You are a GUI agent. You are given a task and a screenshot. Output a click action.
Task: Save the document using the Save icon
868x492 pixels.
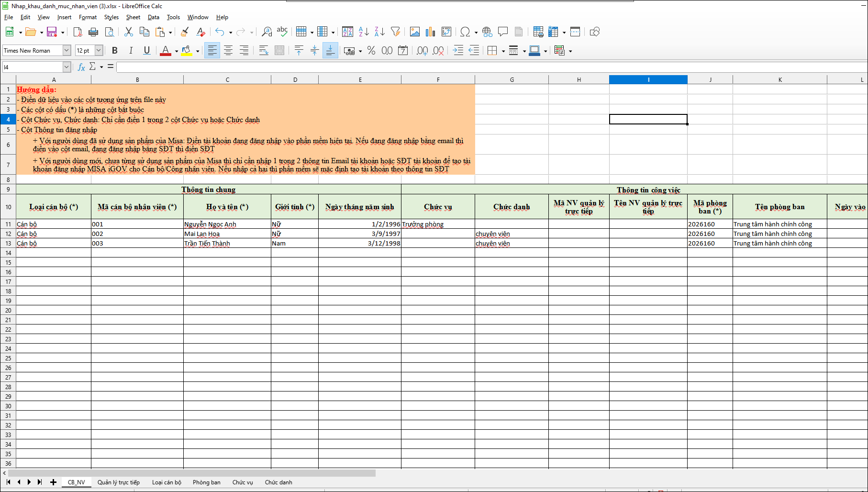pyautogui.click(x=52, y=32)
